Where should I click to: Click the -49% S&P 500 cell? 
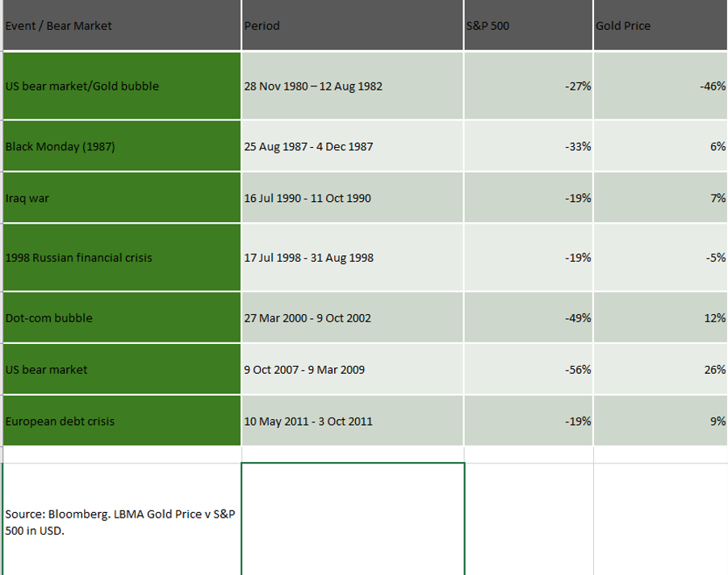[x=529, y=318]
